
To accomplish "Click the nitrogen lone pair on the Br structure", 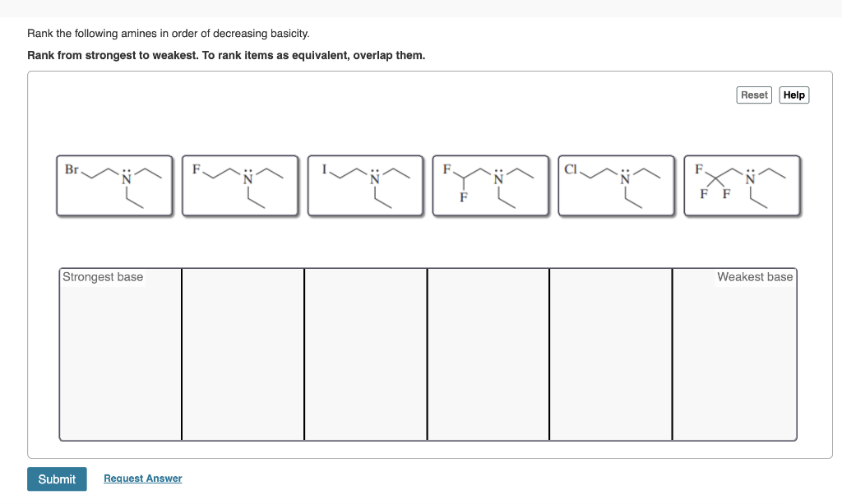I will tap(125, 170).
